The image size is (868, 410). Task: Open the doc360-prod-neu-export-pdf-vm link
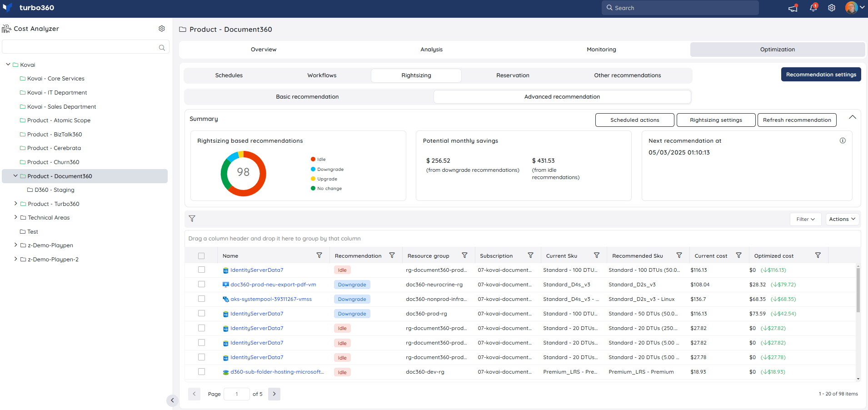[273, 285]
